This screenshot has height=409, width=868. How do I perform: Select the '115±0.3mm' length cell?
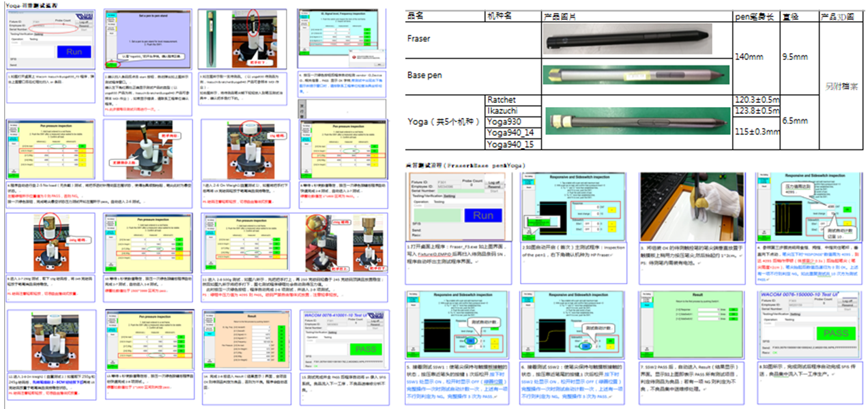click(756, 132)
